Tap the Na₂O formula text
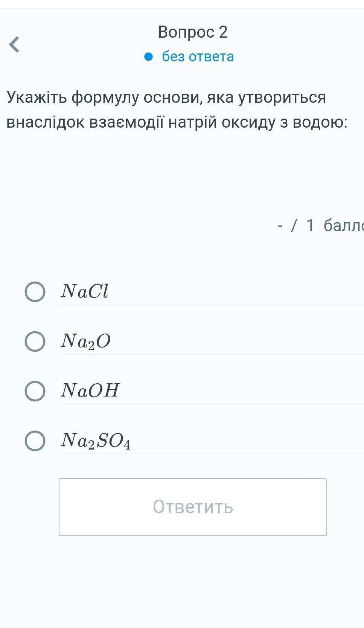Image resolution: width=364 pixels, height=628 pixels. (86, 341)
